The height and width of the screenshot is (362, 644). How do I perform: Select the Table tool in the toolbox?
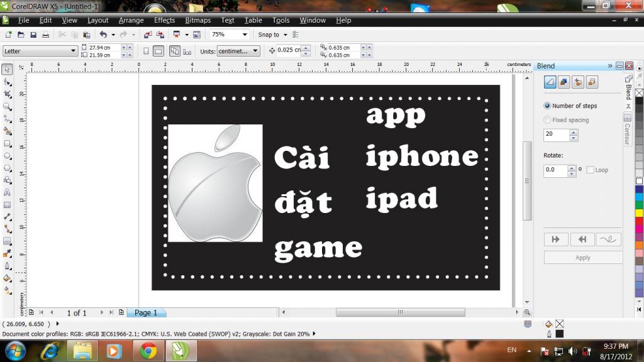coord(7,204)
